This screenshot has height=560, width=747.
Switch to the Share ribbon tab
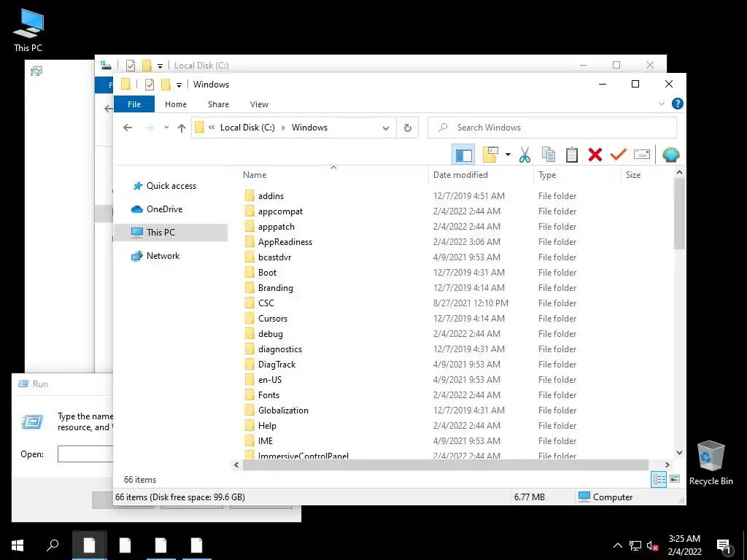click(x=218, y=104)
